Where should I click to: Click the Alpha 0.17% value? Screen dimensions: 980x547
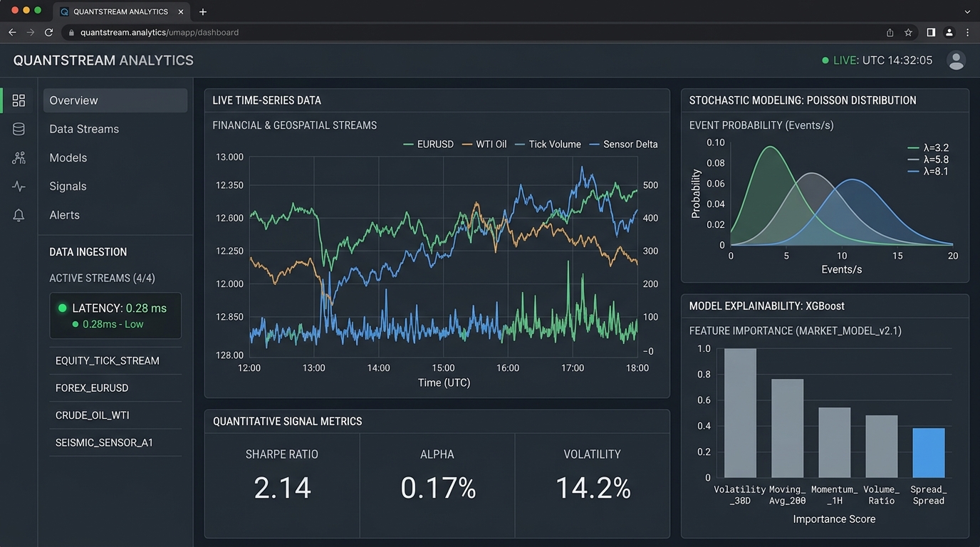point(438,489)
